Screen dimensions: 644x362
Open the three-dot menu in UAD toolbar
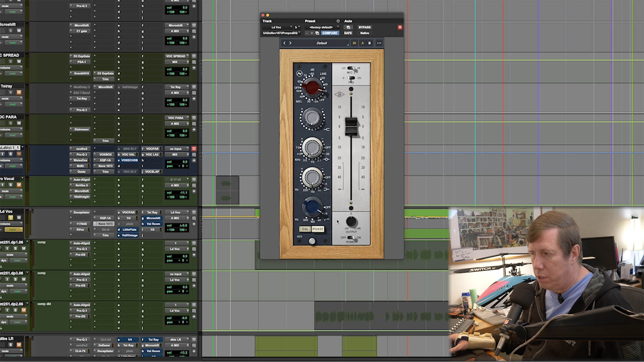tap(379, 43)
